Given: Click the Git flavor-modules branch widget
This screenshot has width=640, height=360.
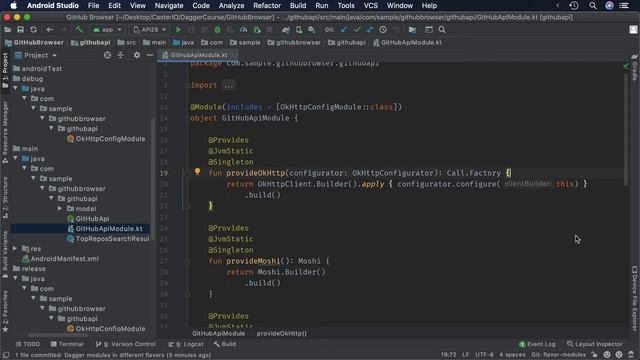Looking at the screenshot, I should pyautogui.click(x=558, y=355).
